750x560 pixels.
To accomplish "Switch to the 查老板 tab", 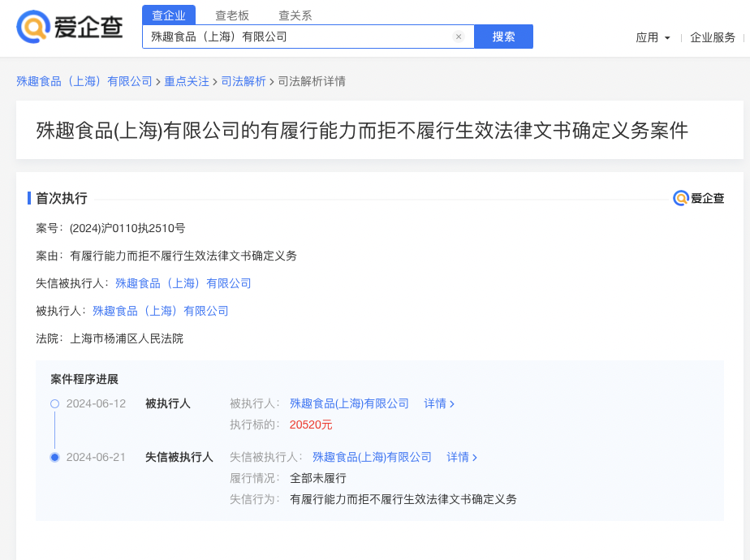I will pyautogui.click(x=232, y=15).
